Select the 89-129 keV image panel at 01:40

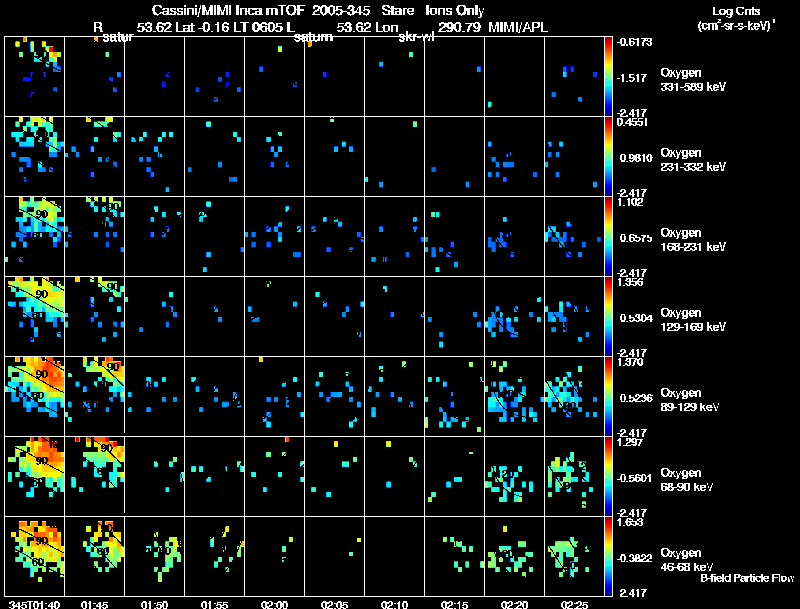pyautogui.click(x=35, y=396)
